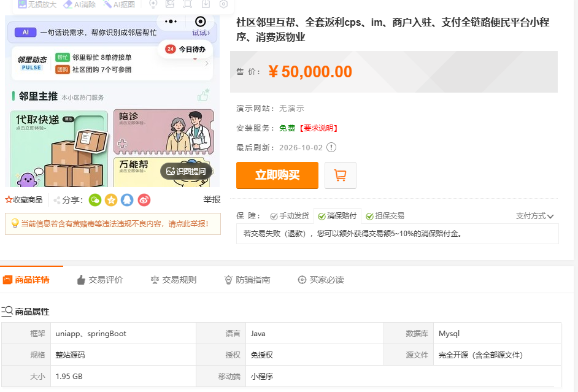578x392 pixels.
Task: Open the 代取快递 service card
Action: pos(59,148)
